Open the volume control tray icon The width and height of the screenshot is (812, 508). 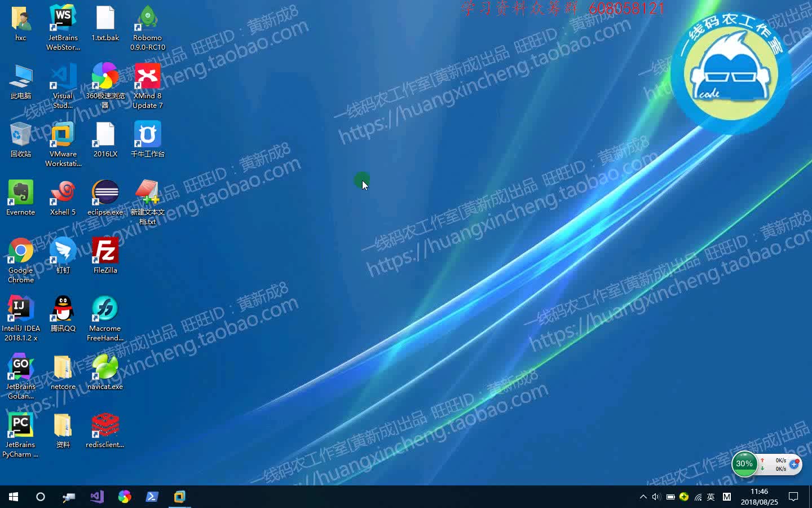(x=656, y=497)
